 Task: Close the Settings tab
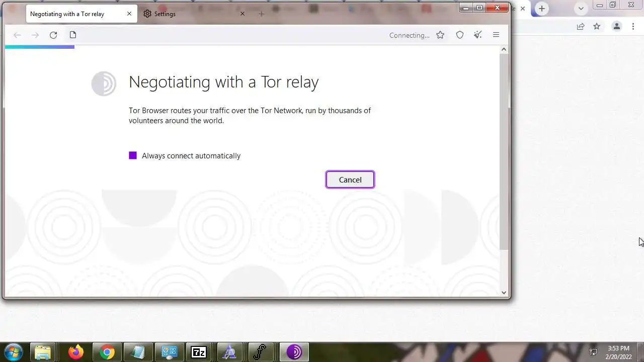[x=243, y=14]
